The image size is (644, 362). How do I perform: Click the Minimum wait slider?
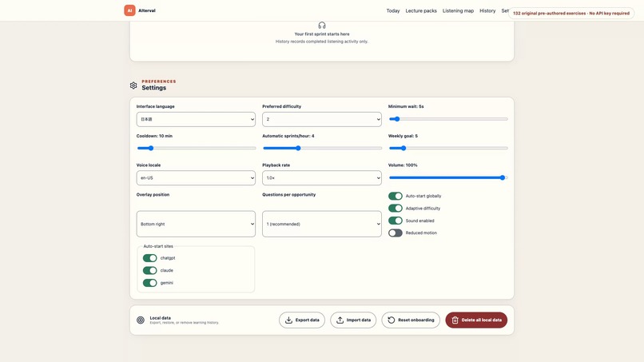448,119
